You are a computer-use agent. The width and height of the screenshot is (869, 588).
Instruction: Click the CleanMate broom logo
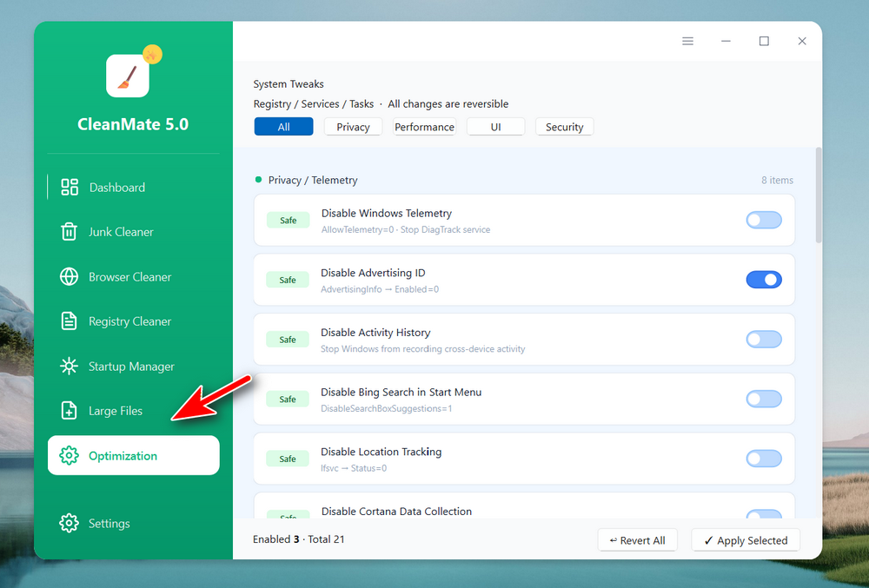coord(128,76)
